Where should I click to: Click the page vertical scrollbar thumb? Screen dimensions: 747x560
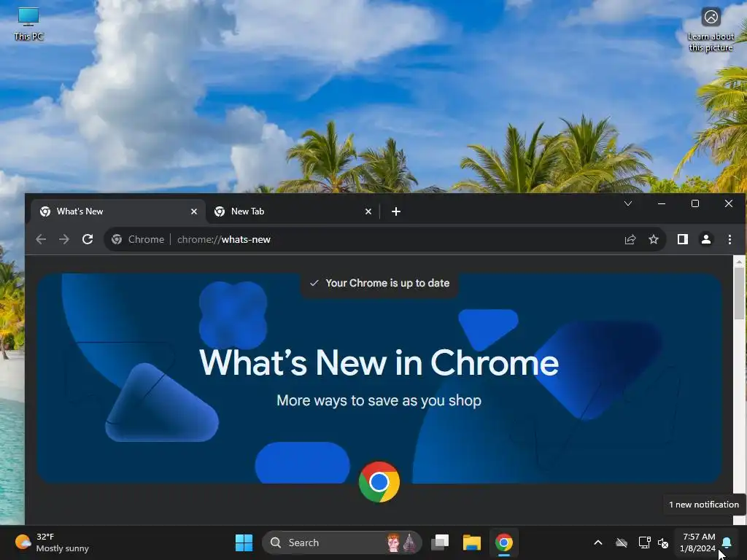(739, 294)
